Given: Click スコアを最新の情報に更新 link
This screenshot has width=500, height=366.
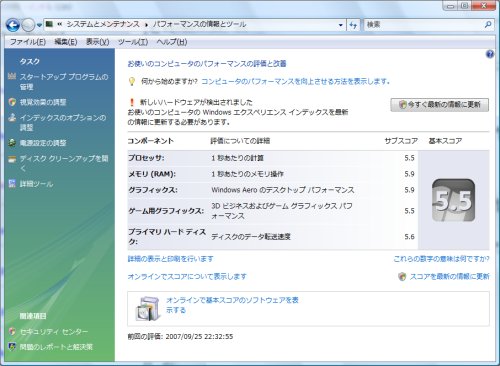Looking at the screenshot, I should point(449,276).
